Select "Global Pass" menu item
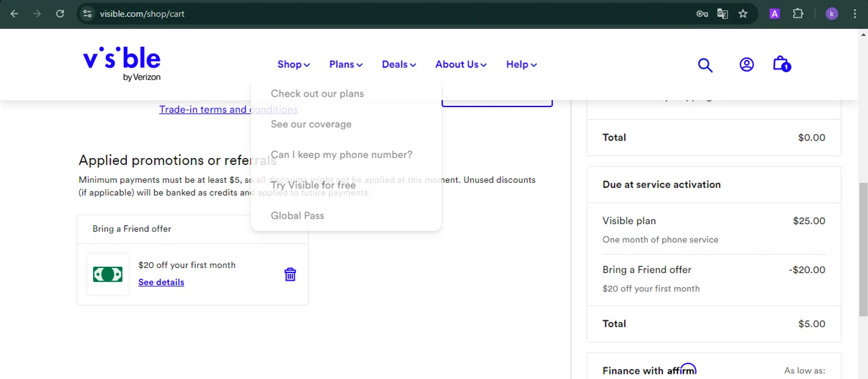Viewport: 868px width, 379px height. [297, 216]
